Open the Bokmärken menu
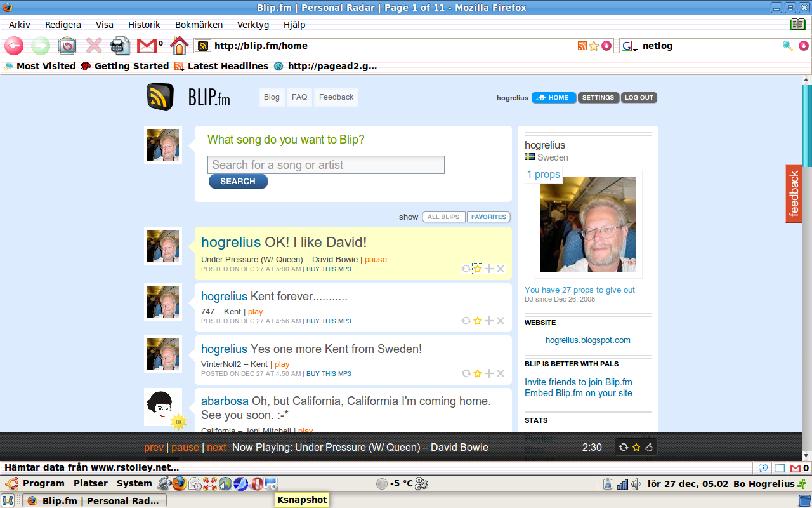This screenshot has width=812, height=508. (199, 25)
